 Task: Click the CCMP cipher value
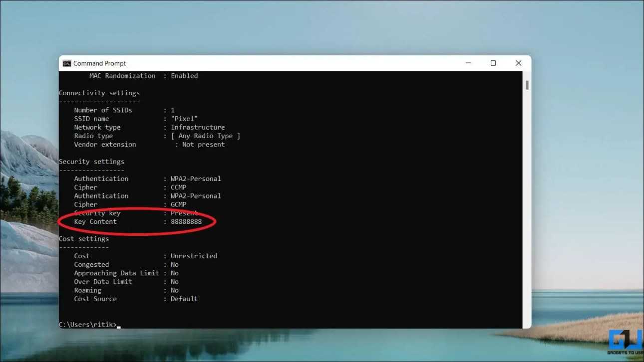coord(178,187)
